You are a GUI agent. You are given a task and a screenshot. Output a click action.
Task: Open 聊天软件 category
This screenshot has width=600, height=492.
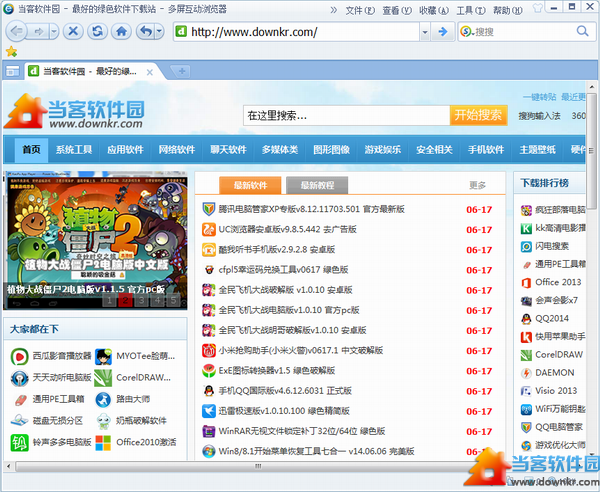coord(228,150)
